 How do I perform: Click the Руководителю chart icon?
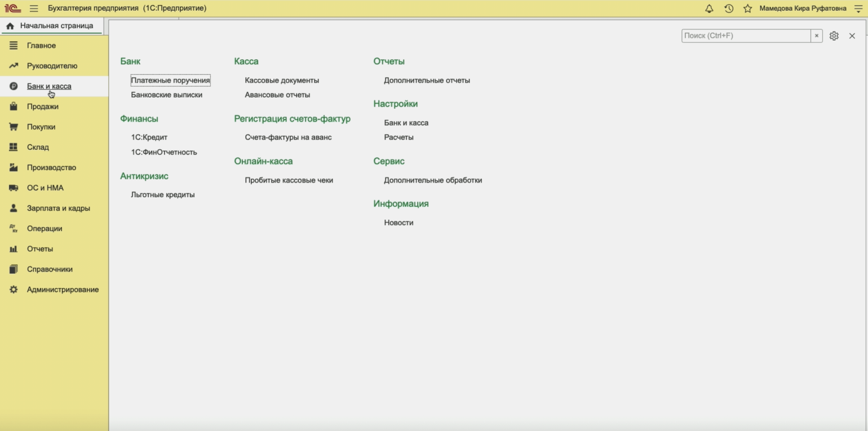pos(14,66)
